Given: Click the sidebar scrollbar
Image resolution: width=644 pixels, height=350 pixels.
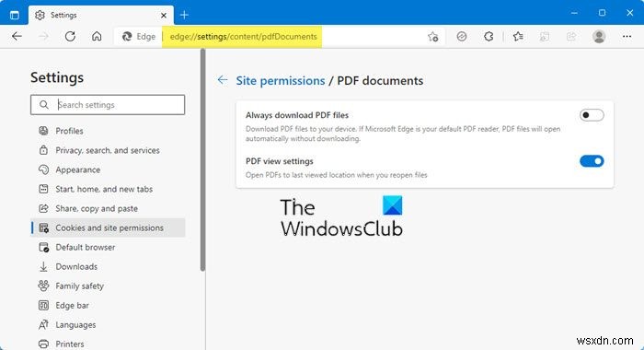Looking at the screenshot, I should 202,160.
